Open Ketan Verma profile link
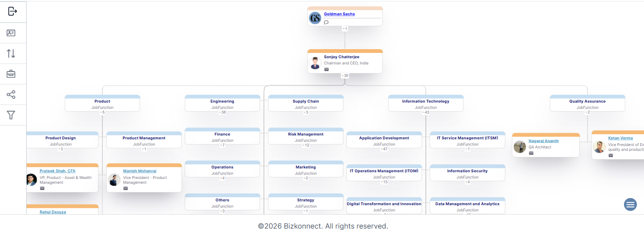Viewport: 644px width, 230px height. [x=621, y=138]
